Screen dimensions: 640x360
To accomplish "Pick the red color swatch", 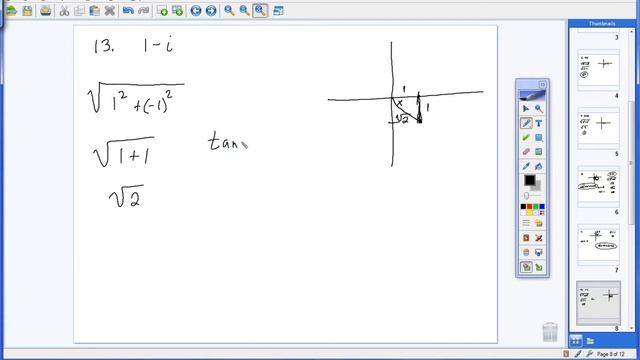I will 529,207.
